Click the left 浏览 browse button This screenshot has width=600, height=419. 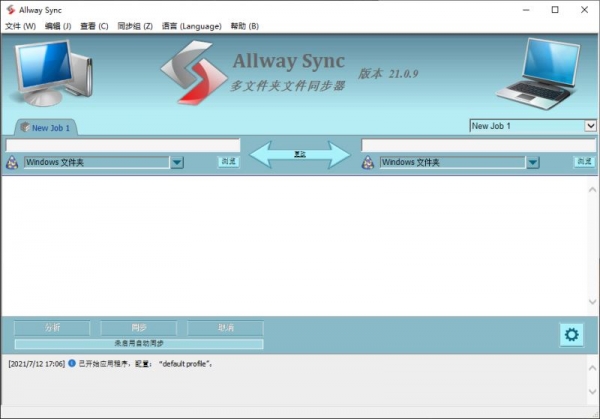pyautogui.click(x=228, y=161)
